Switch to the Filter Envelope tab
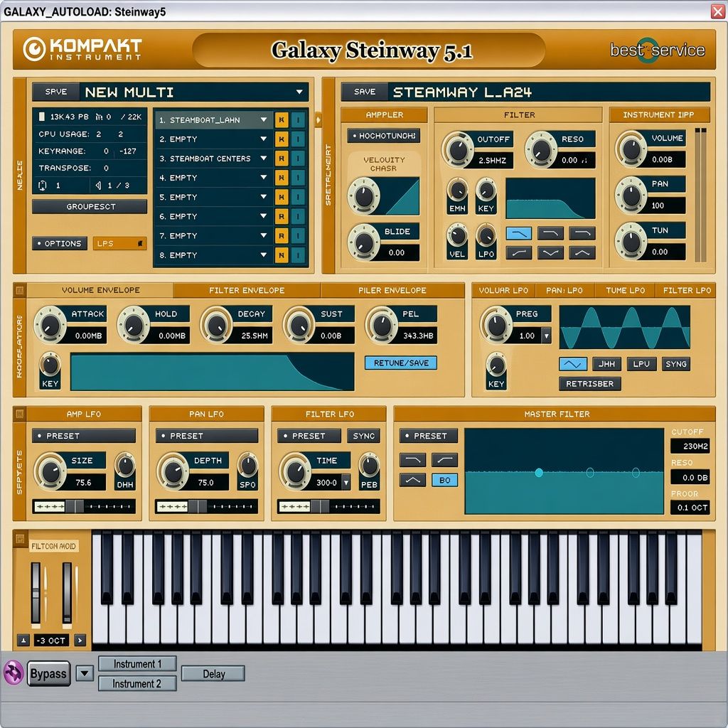Image resolution: width=728 pixels, height=728 pixels. (x=247, y=290)
